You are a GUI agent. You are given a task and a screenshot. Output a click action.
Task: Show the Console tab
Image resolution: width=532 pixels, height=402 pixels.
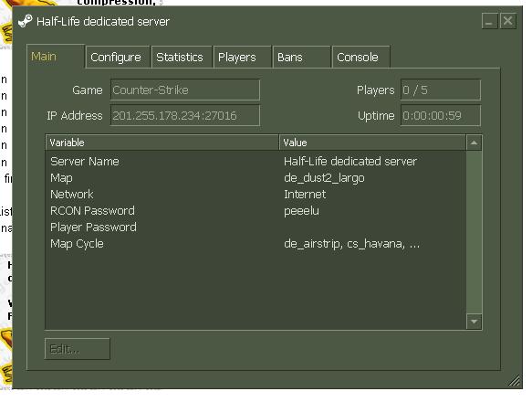[x=361, y=57]
